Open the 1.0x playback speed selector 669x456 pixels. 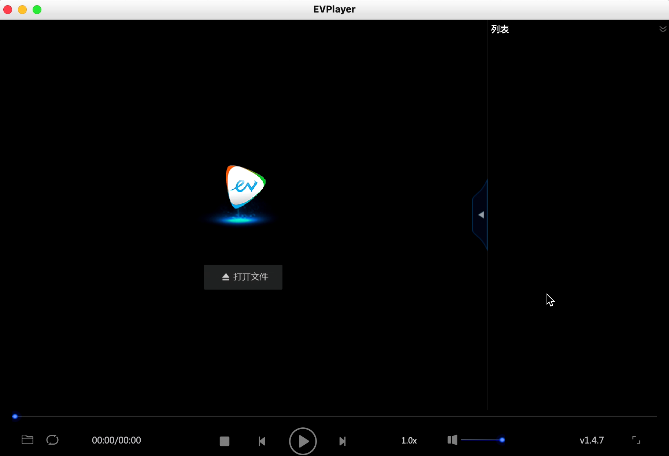409,440
